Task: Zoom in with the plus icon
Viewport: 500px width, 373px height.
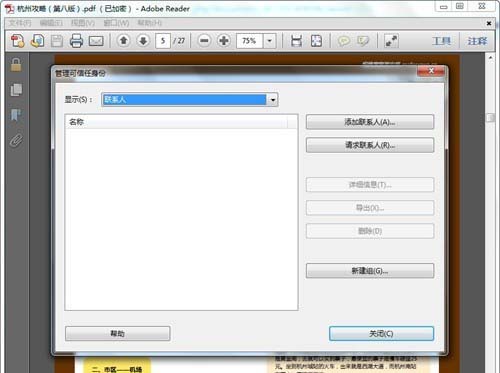Action: pos(224,41)
